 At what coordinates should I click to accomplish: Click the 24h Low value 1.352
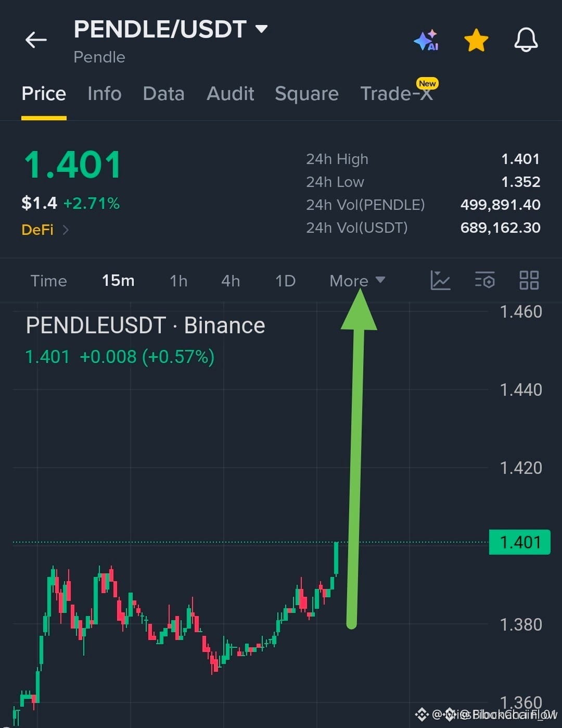pos(520,182)
